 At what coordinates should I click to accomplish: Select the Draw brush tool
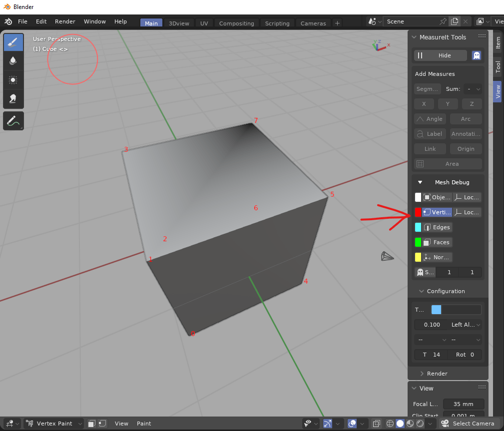point(13,42)
